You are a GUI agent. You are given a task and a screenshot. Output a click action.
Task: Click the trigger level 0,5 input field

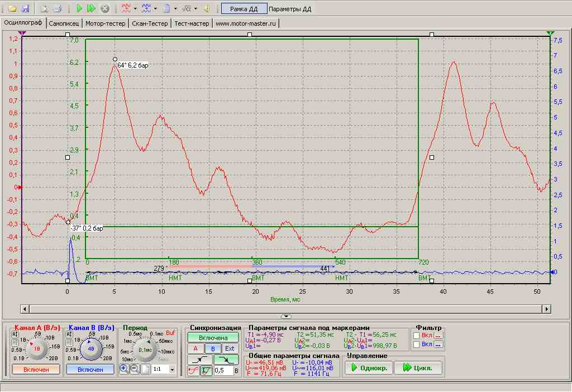pyautogui.click(x=223, y=370)
